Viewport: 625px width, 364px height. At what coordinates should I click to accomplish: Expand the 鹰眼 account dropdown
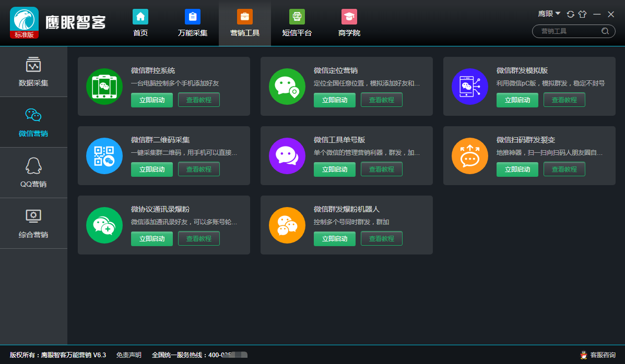click(x=549, y=14)
